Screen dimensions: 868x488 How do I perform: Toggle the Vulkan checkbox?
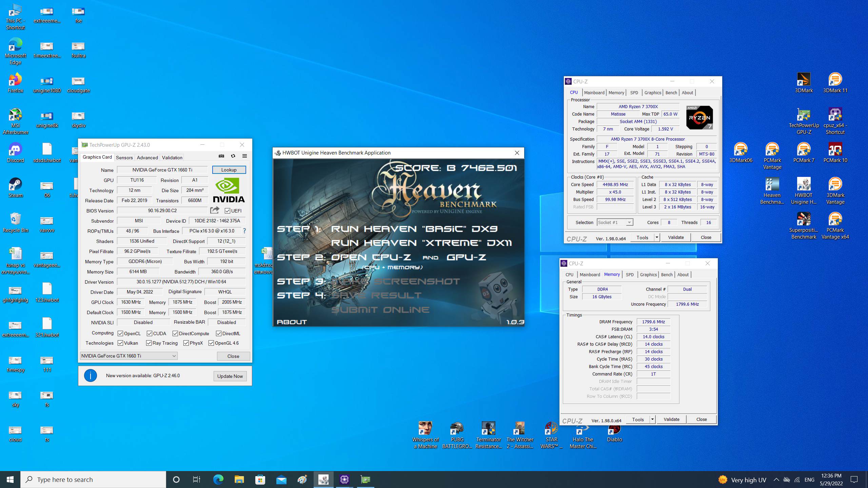tap(120, 343)
